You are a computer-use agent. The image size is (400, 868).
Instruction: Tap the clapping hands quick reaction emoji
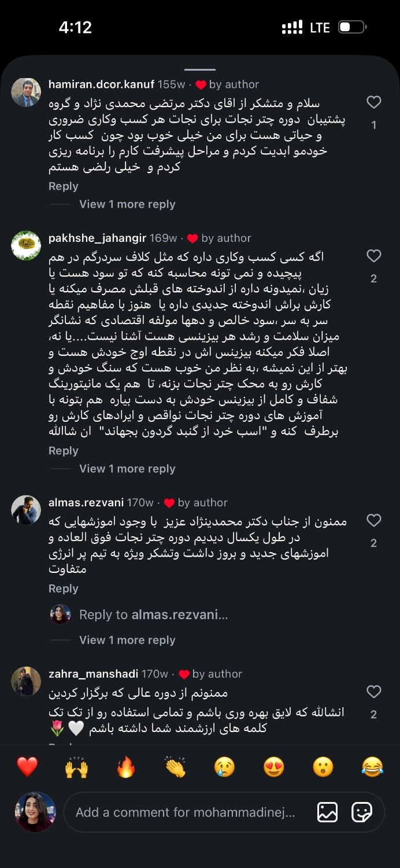[x=175, y=767]
